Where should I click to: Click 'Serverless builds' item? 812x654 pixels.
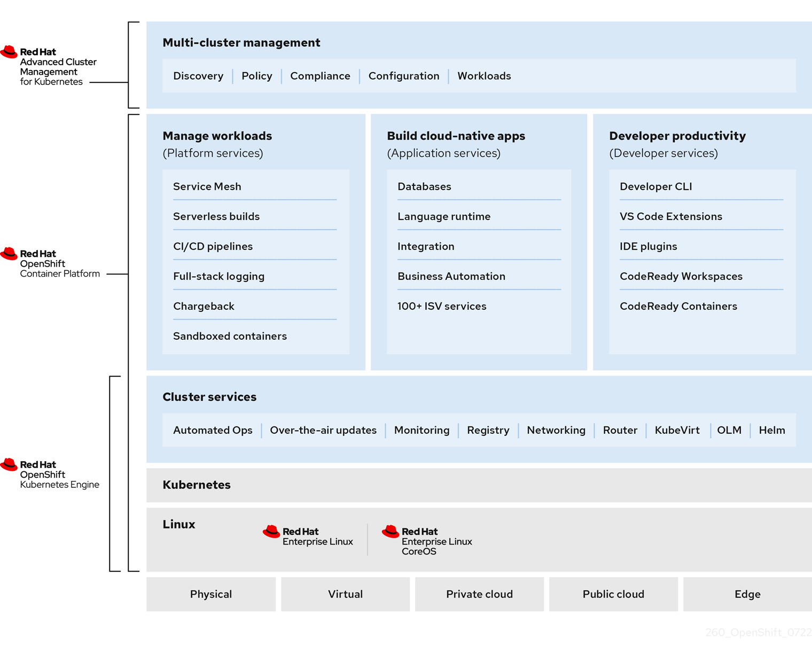click(216, 216)
